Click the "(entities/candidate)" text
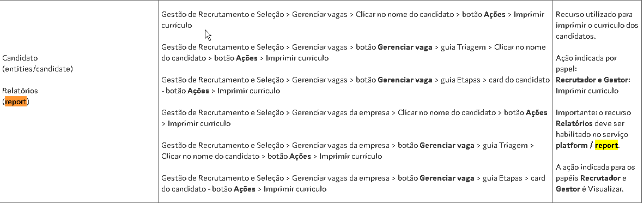This screenshot has width=644, height=203. click(38, 69)
